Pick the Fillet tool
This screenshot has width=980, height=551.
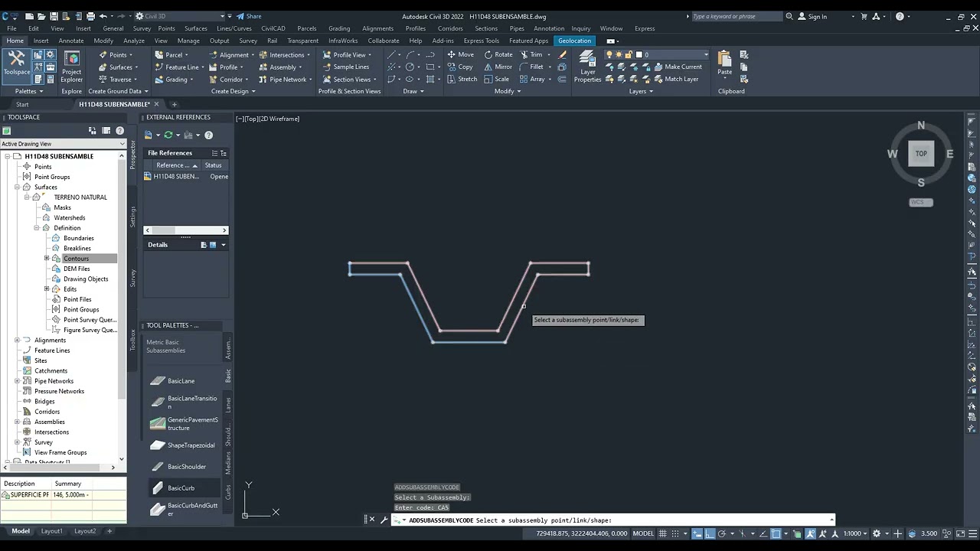(531, 67)
